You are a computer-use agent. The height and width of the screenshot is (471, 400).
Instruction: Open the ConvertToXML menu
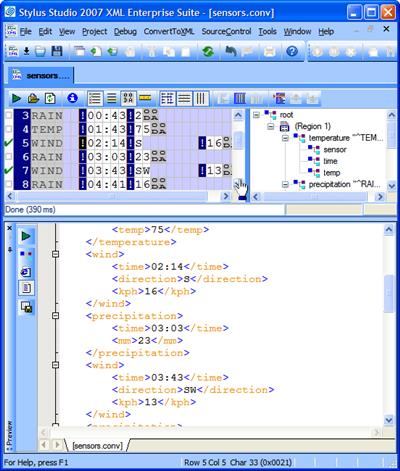coord(169,32)
